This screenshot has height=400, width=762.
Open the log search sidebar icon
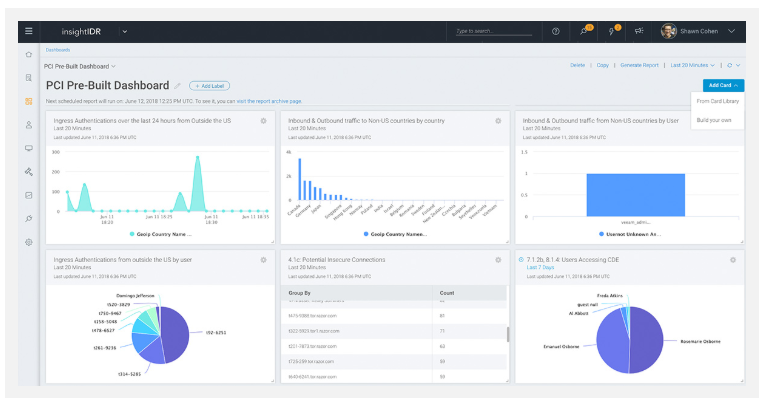[29, 78]
